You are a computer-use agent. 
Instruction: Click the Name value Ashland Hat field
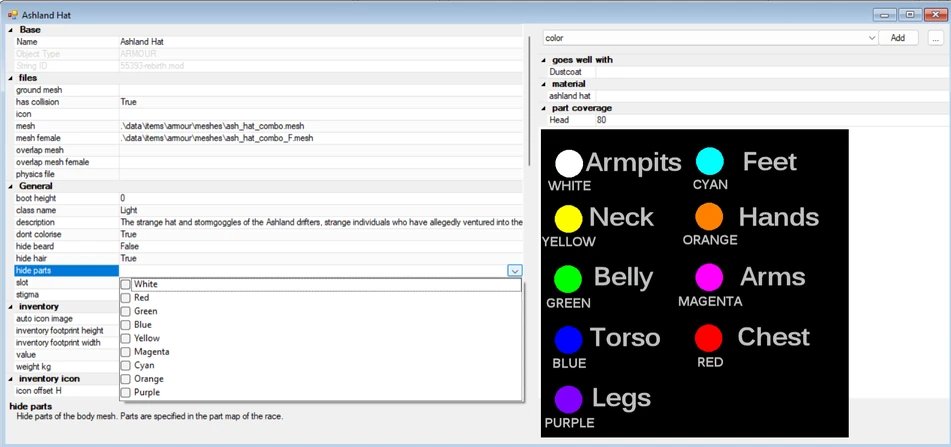(321, 42)
